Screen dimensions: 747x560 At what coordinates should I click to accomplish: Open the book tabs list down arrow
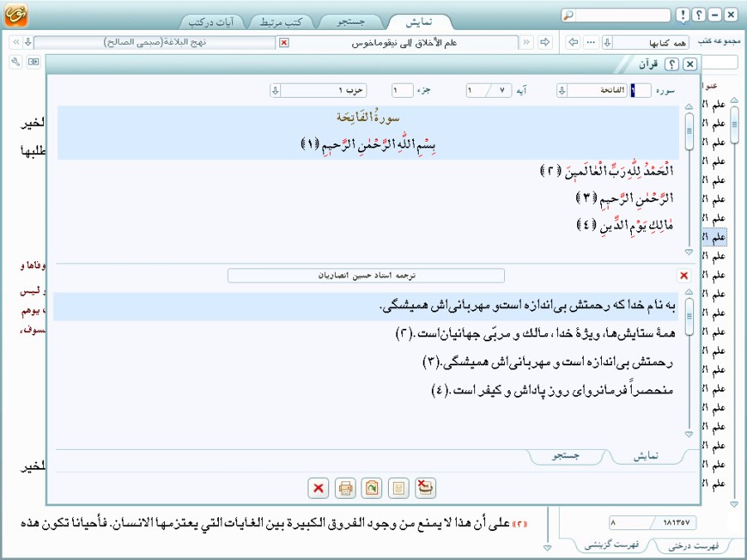pyautogui.click(x=28, y=42)
